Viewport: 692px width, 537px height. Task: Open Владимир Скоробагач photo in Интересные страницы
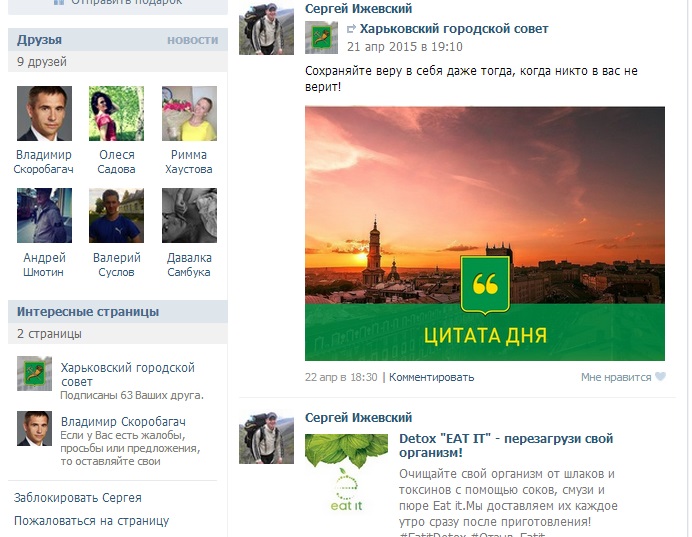point(34,428)
